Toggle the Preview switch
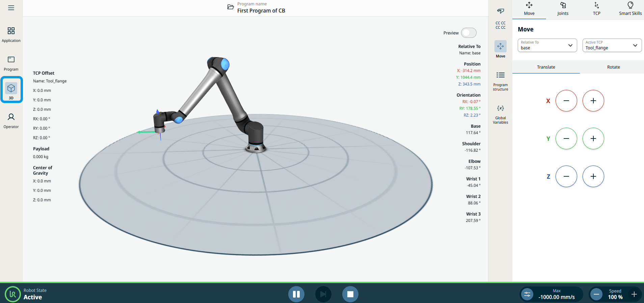644x303 pixels. (468, 33)
